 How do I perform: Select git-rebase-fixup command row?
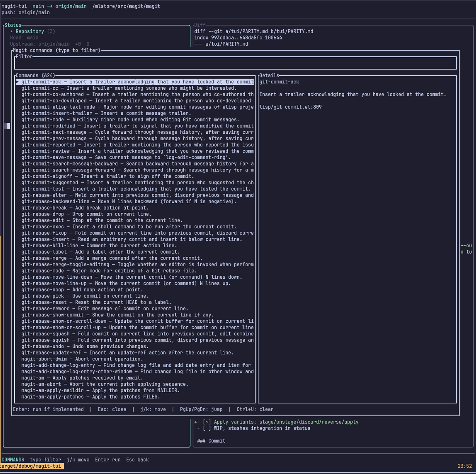click(x=135, y=233)
